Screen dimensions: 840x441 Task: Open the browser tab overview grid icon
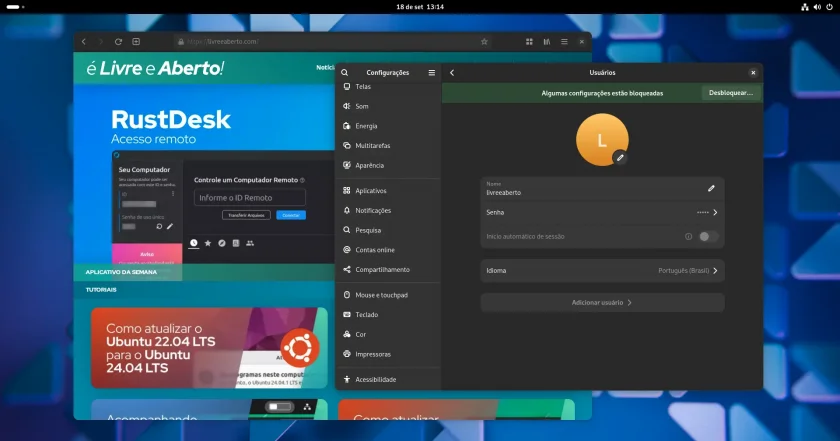(529, 41)
